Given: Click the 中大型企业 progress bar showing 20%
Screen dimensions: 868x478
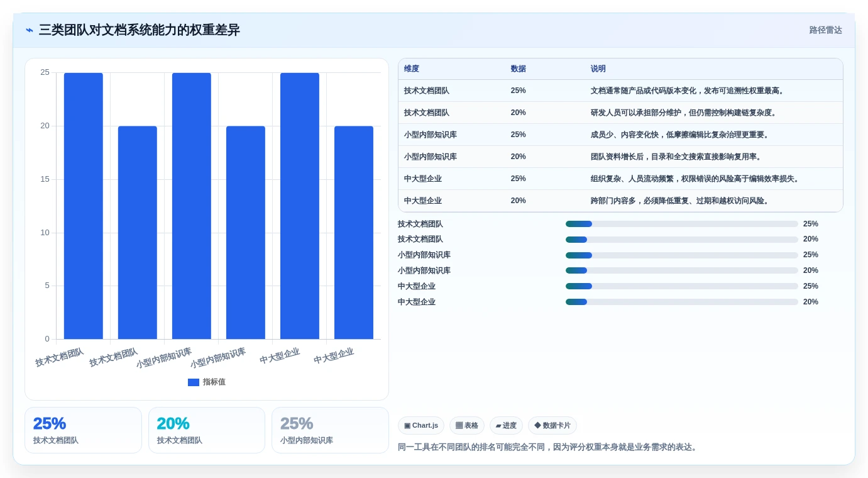Looking at the screenshot, I should coord(682,302).
